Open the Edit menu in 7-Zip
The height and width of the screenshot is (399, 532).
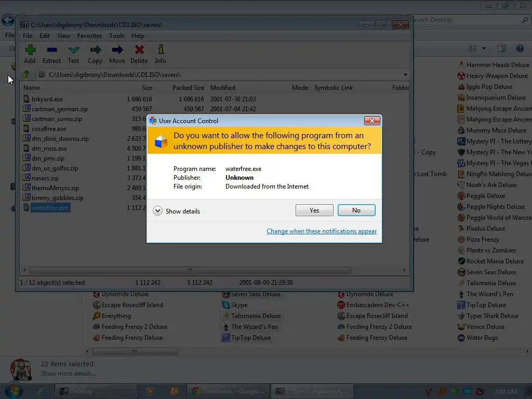coord(45,36)
